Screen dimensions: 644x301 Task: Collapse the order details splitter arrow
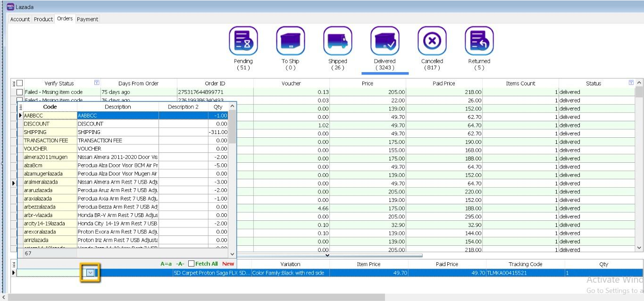click(x=327, y=255)
